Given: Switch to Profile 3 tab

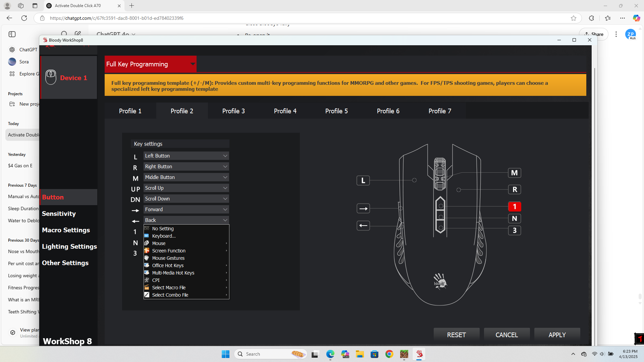Looking at the screenshot, I should click(233, 111).
